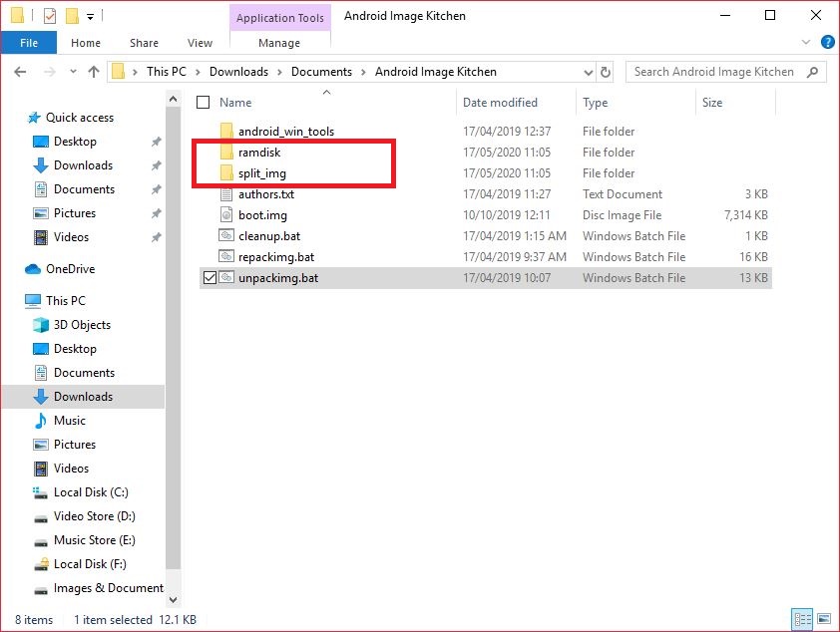Click Downloads in the address breadcrumb
Screen dimensions: 840x632
pyautogui.click(x=238, y=72)
